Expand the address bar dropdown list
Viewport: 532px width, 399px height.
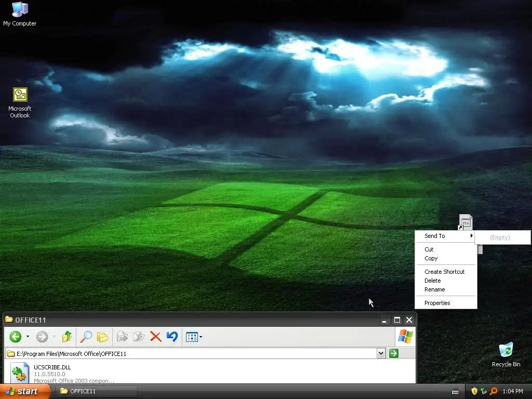(381, 353)
